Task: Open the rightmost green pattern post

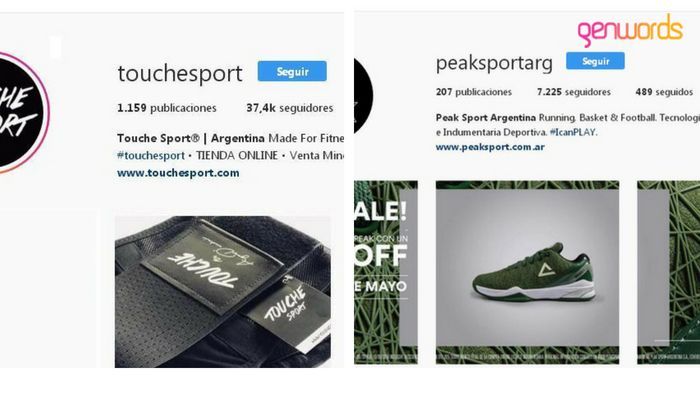Action: [668, 272]
